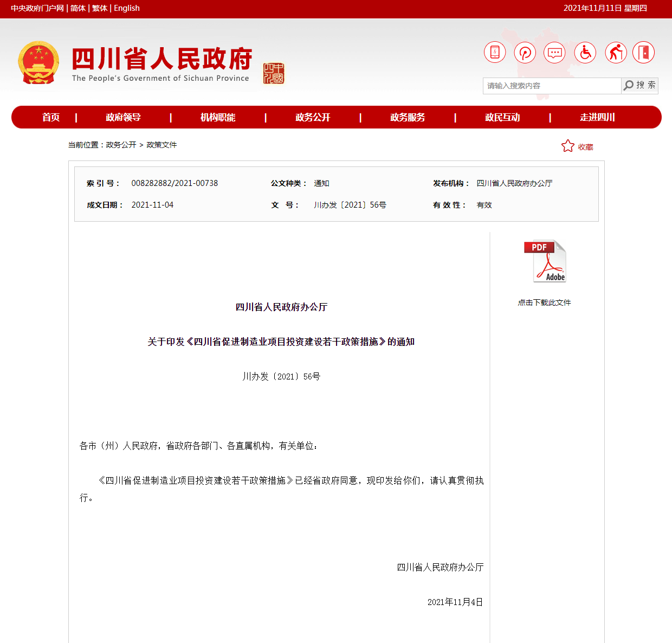
Task: Open the 首页 navigation menu item
Action: (51, 117)
